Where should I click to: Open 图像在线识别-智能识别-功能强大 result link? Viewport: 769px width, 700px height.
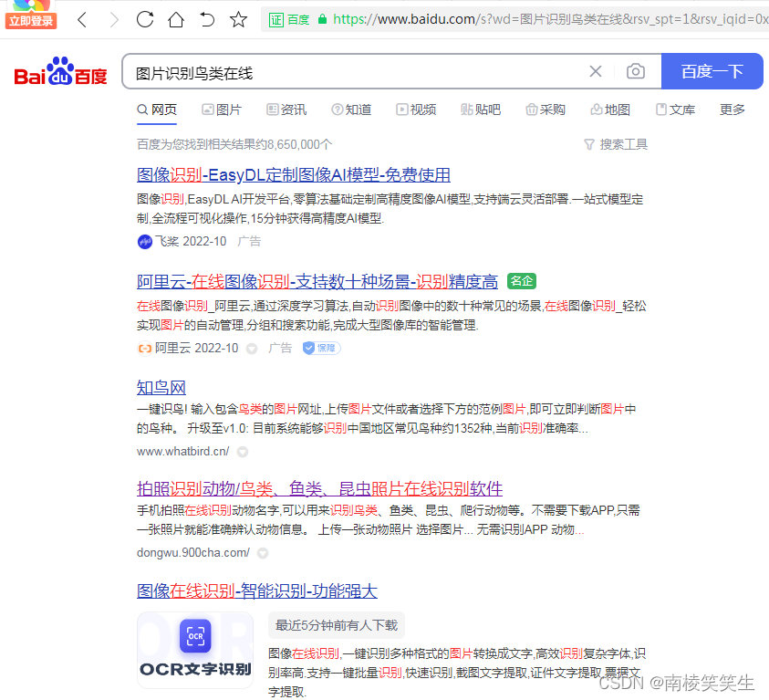[x=257, y=590]
